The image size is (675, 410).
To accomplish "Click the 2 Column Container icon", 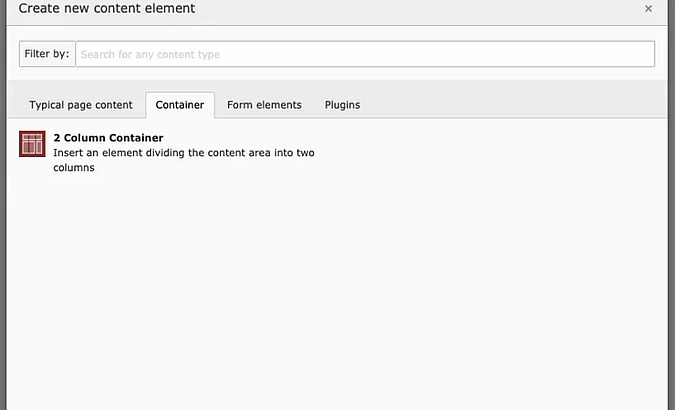I will point(33,144).
